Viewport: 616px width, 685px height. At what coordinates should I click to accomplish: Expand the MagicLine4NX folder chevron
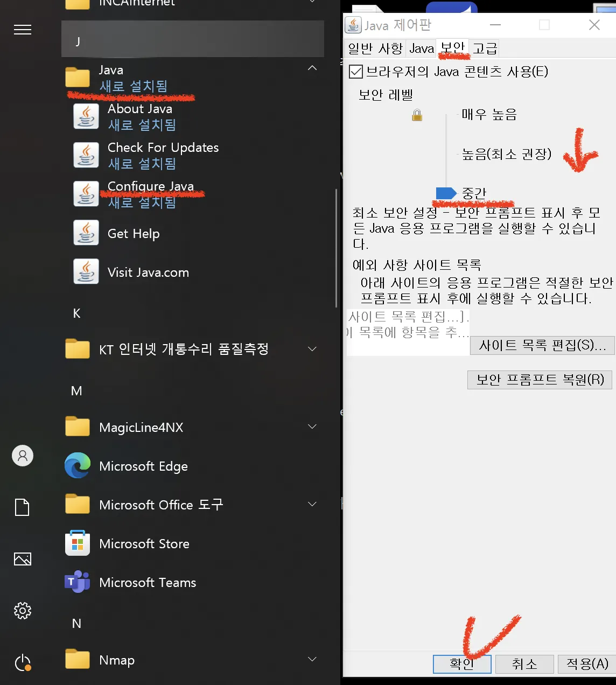point(312,427)
